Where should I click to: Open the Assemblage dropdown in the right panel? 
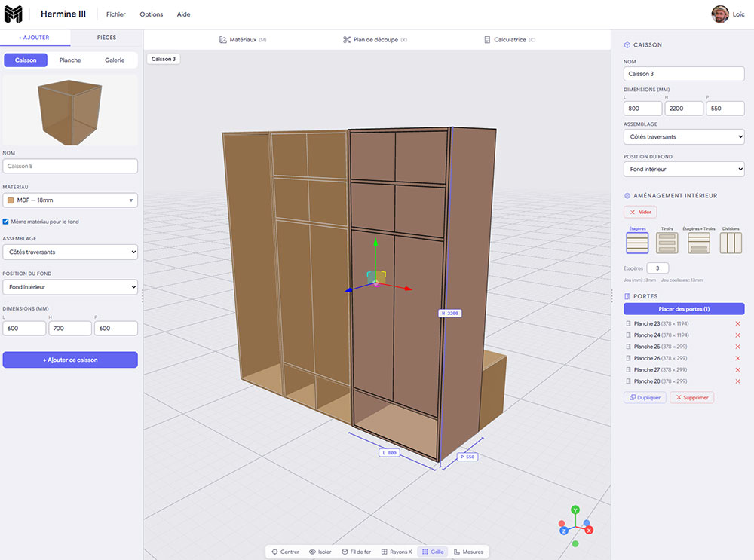point(683,136)
